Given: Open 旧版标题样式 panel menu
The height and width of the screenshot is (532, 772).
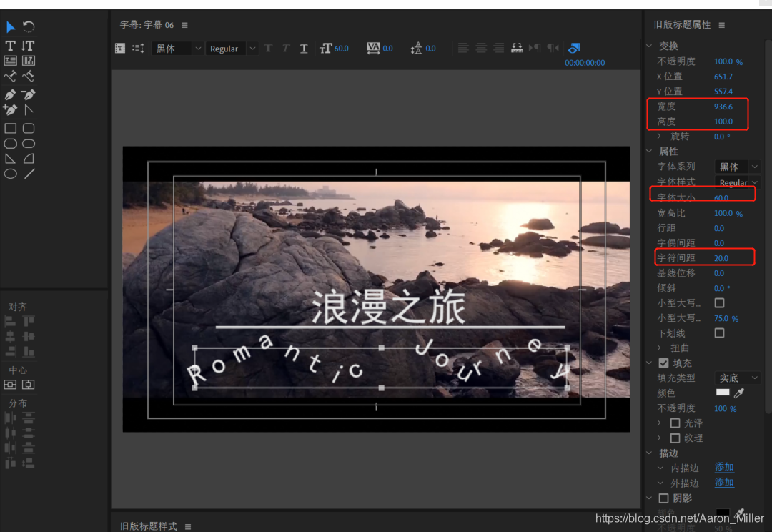Looking at the screenshot, I should point(188,526).
